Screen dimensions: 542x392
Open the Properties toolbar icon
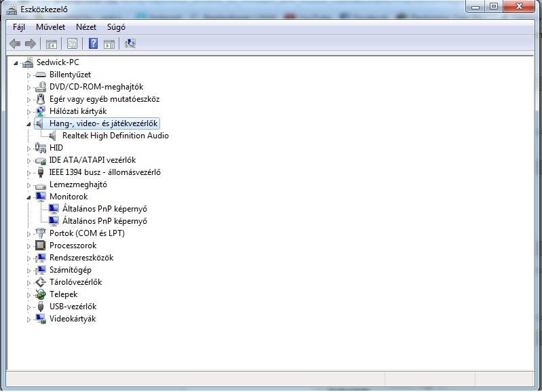[x=72, y=43]
